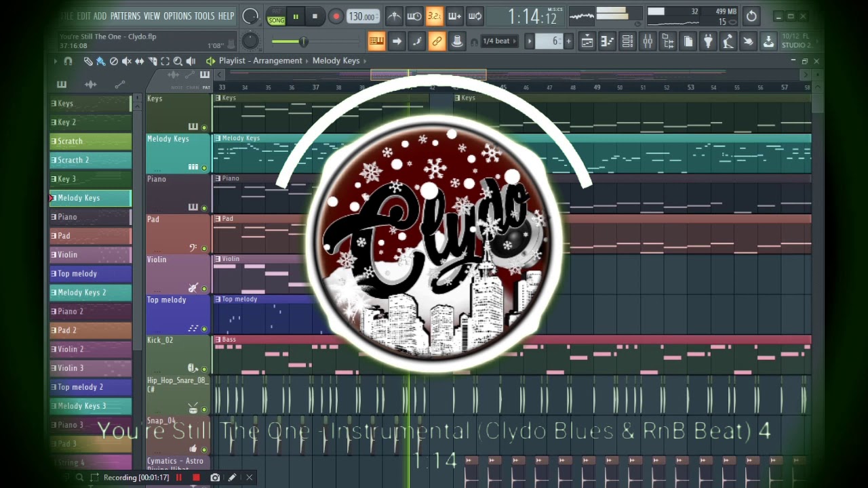The image size is (868, 488).
Task: Toggle typing keyboard to piano icon
Action: coord(376,41)
